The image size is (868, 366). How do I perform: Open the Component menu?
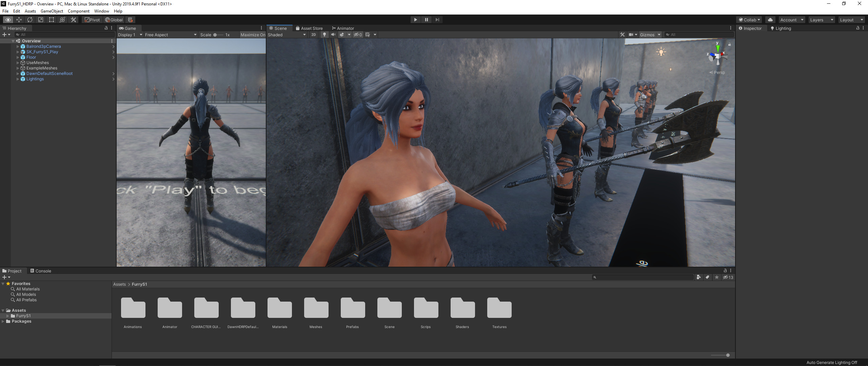pyautogui.click(x=79, y=11)
